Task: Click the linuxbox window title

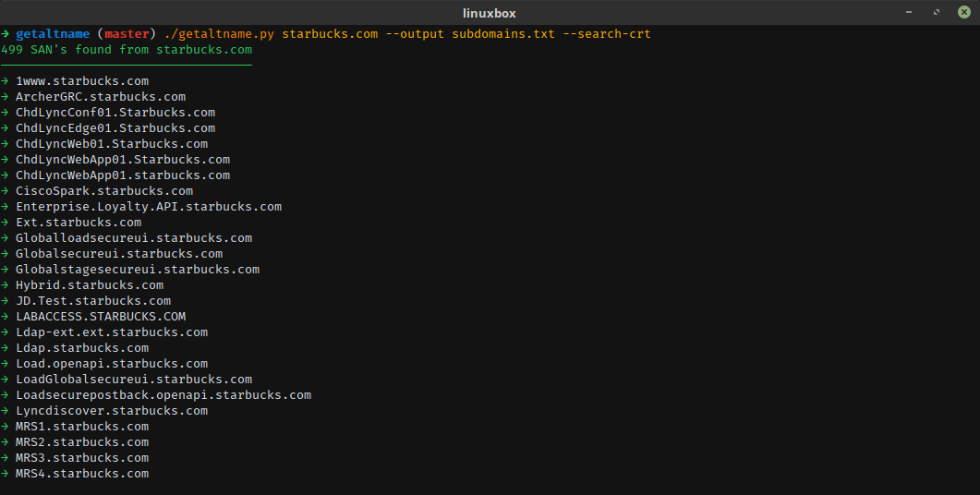Action: tap(490, 13)
